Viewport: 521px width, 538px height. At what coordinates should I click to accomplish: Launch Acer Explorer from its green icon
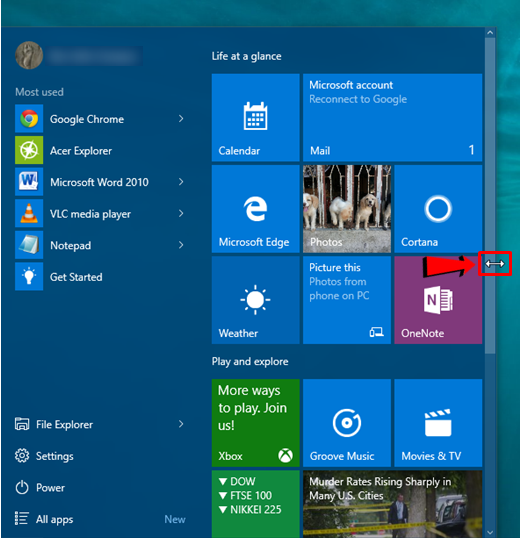coord(29,150)
